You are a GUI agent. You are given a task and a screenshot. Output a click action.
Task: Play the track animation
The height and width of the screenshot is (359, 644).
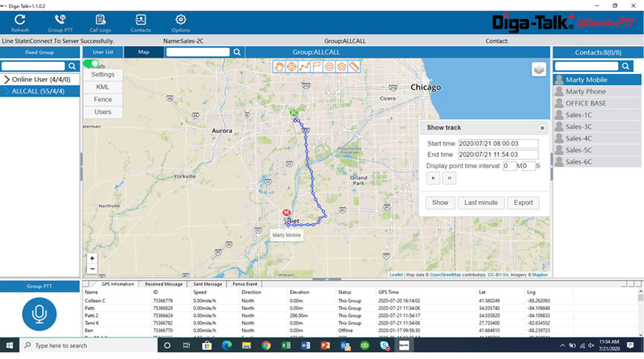coord(433,178)
